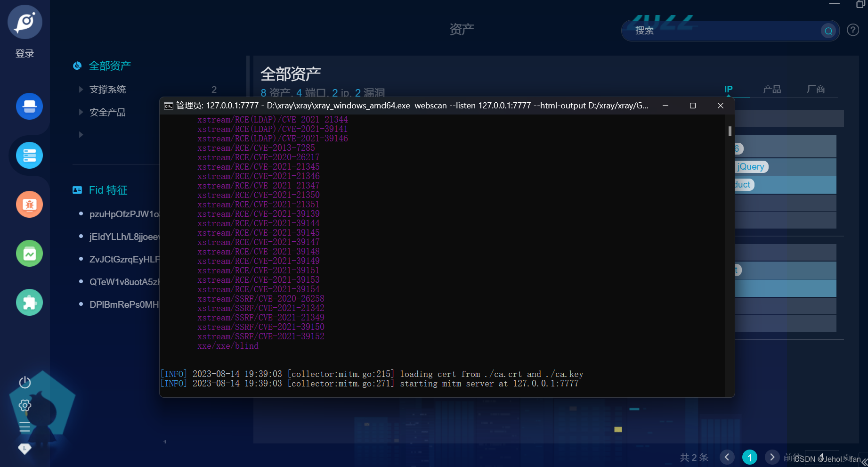Open the plugin puzzle icon in sidebar

point(29,302)
